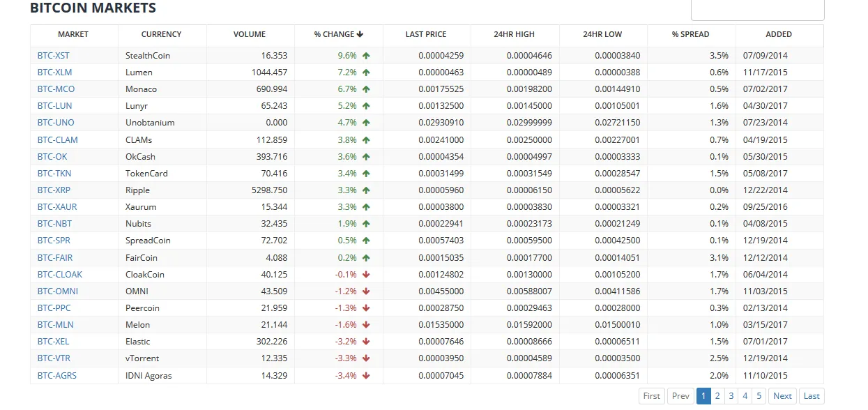Click green up arrow in Lunyr row
The width and height of the screenshot is (868, 410).
pyautogui.click(x=366, y=105)
